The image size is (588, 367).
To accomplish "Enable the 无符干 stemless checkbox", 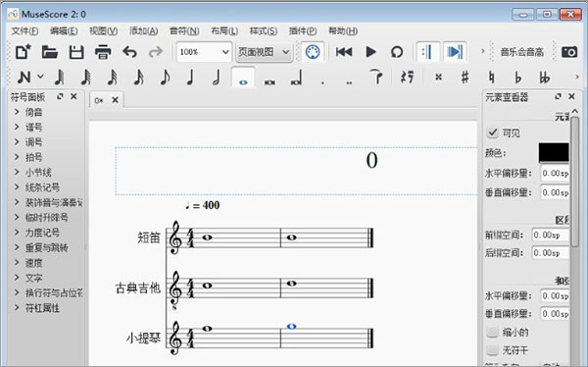I will (x=492, y=350).
